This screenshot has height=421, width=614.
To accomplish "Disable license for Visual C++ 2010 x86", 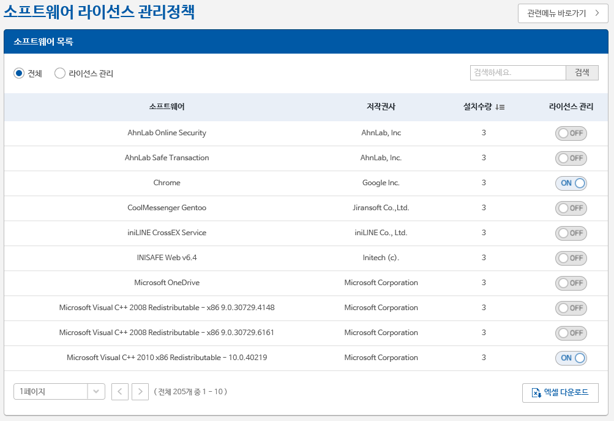I will (x=571, y=358).
